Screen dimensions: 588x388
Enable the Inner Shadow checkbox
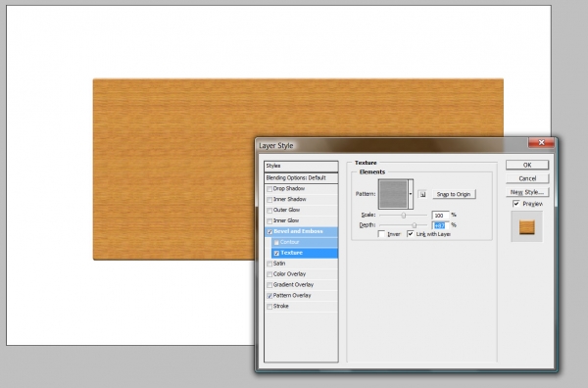coord(269,200)
